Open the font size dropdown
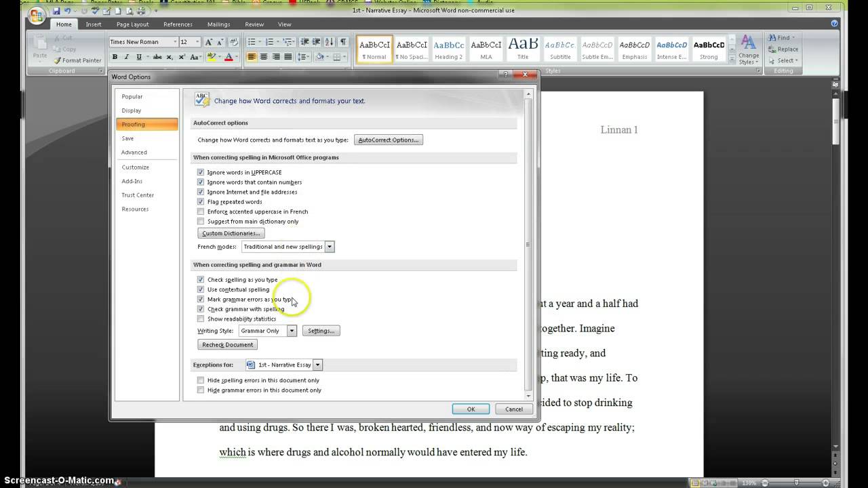868x488 pixels. [x=197, y=42]
